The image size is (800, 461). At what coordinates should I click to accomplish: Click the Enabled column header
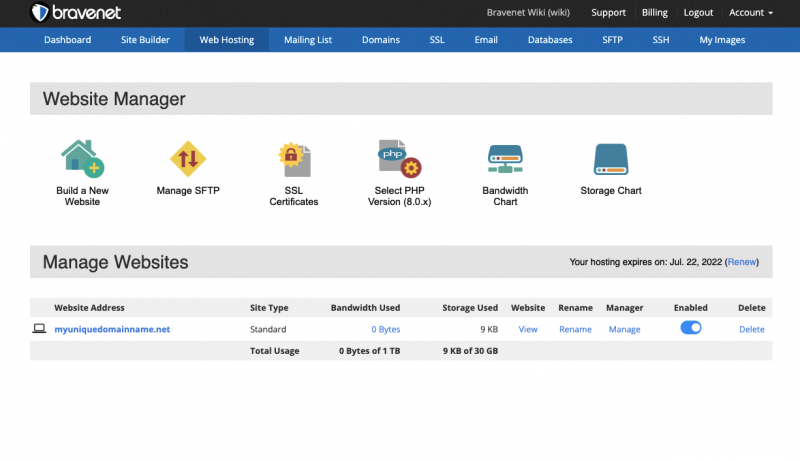click(690, 308)
